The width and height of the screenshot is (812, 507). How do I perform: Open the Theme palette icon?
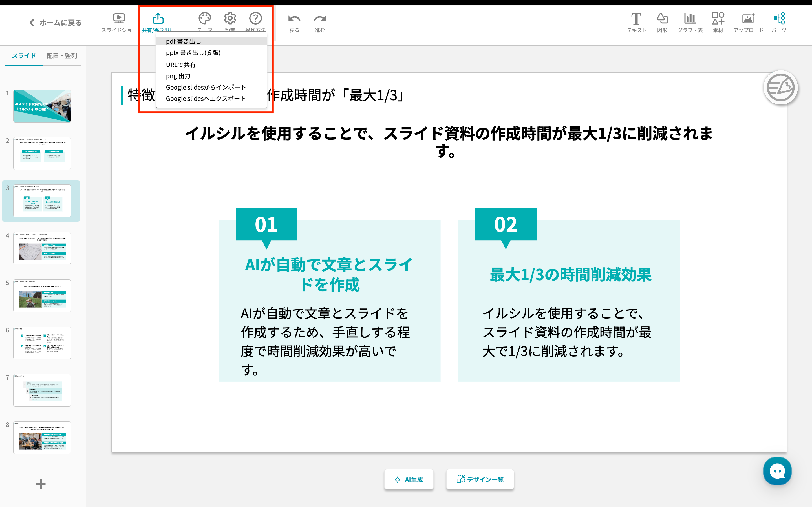(x=204, y=18)
